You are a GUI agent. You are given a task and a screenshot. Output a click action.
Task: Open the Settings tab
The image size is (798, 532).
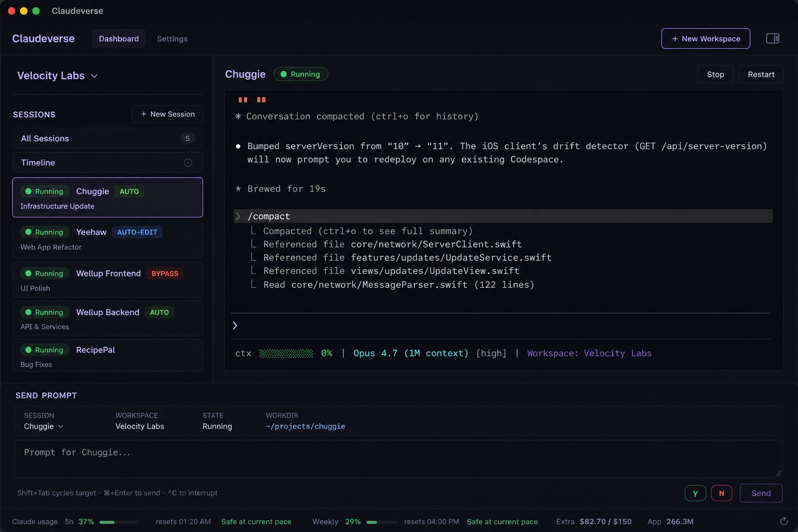tap(172, 38)
